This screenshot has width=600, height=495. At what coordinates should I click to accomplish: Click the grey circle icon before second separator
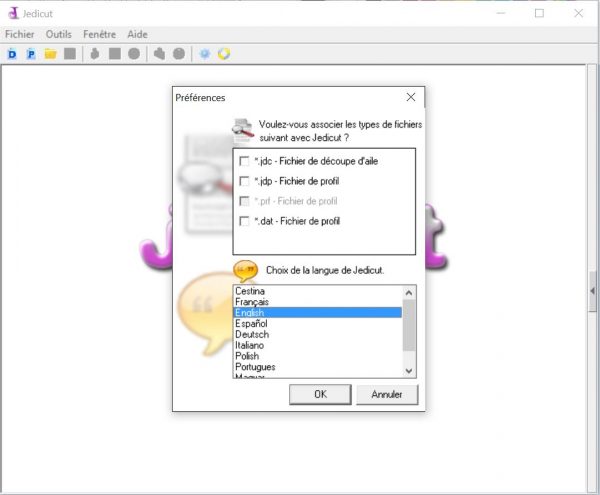point(134,54)
